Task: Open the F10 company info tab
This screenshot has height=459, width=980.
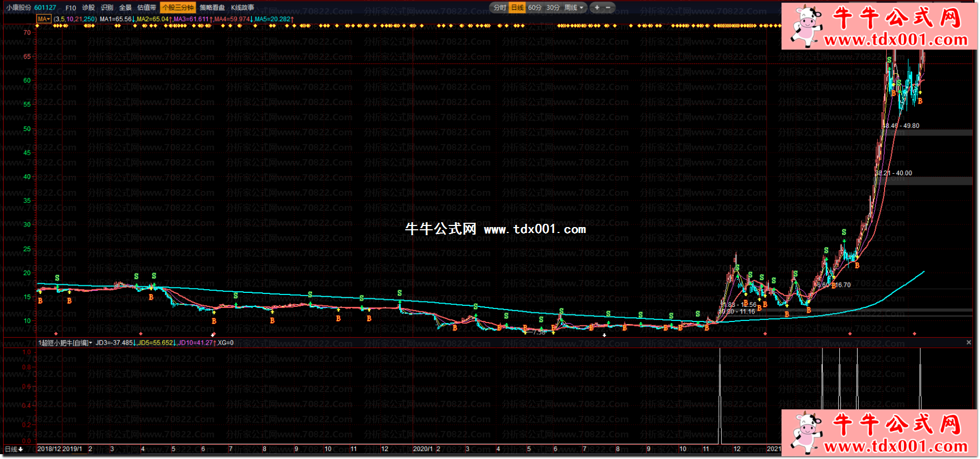Action: (x=71, y=8)
